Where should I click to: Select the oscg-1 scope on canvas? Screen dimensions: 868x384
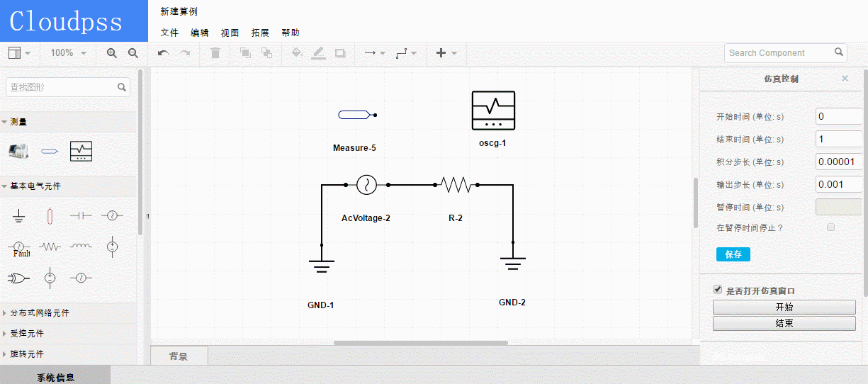pyautogui.click(x=493, y=111)
